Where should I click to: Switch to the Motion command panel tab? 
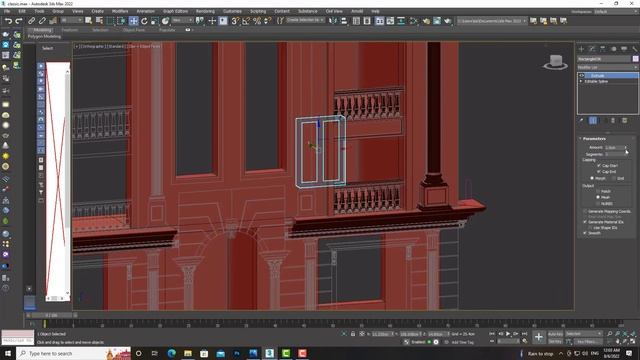pos(613,49)
